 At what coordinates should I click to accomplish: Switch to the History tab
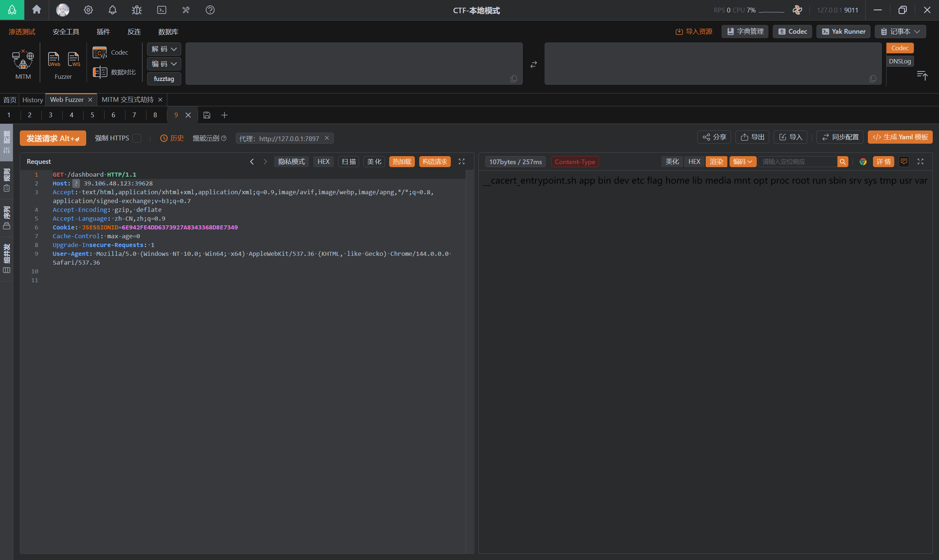pos(33,100)
